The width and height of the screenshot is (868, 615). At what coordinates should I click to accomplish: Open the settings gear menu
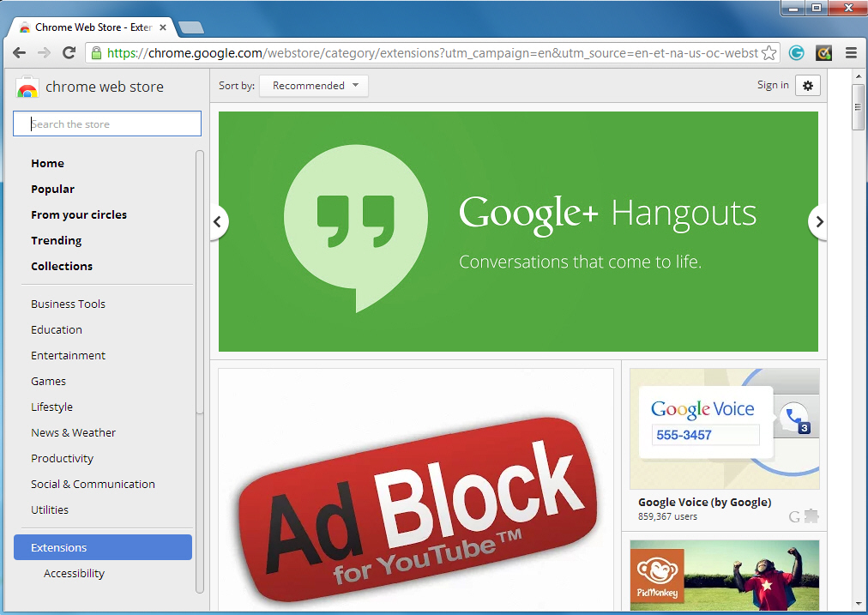click(807, 85)
